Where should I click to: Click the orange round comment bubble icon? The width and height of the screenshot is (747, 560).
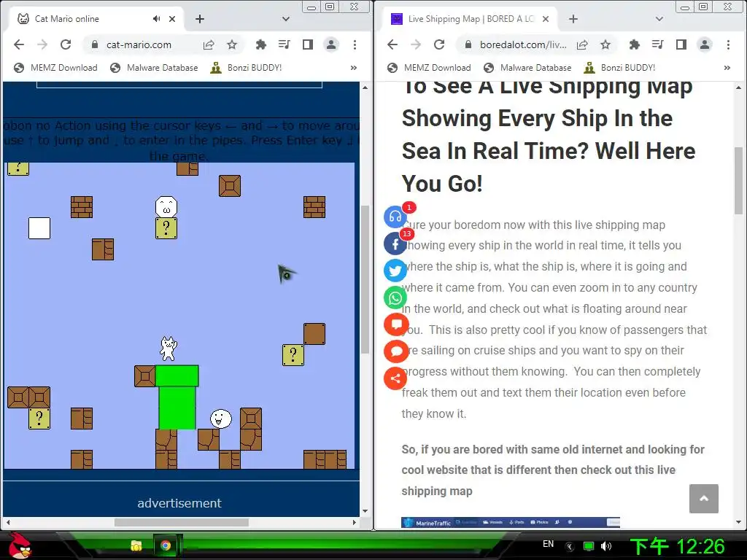[x=396, y=351]
